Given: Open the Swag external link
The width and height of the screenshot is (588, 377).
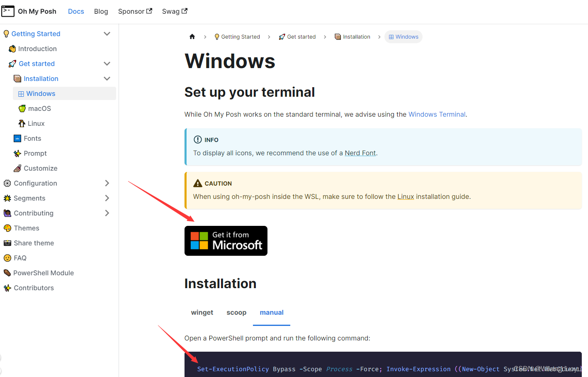Looking at the screenshot, I should (175, 11).
